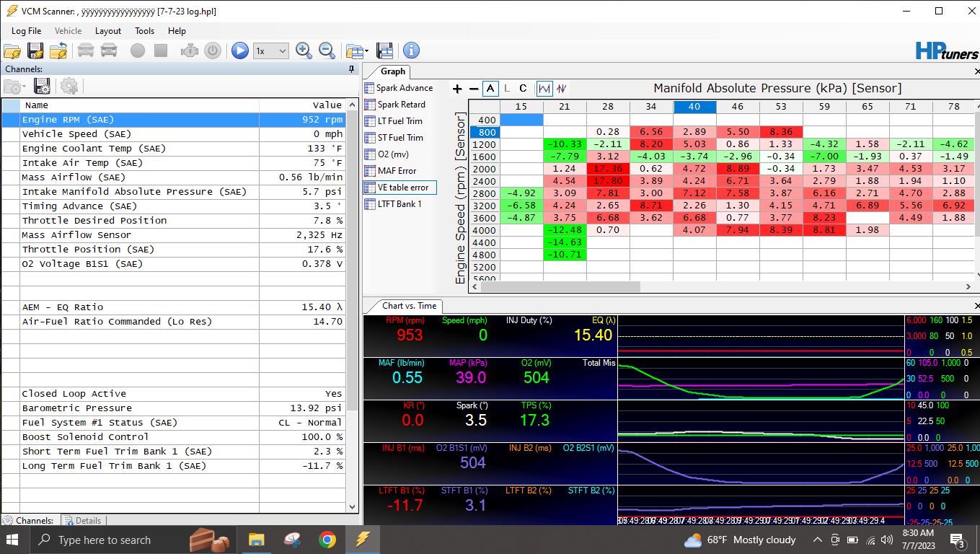Click the table cell with value 17.80
The width and height of the screenshot is (980, 554).
(608, 181)
